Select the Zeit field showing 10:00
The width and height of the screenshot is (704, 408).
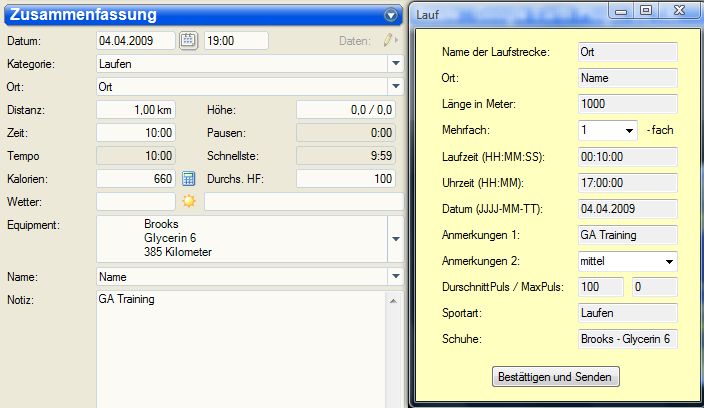point(135,133)
